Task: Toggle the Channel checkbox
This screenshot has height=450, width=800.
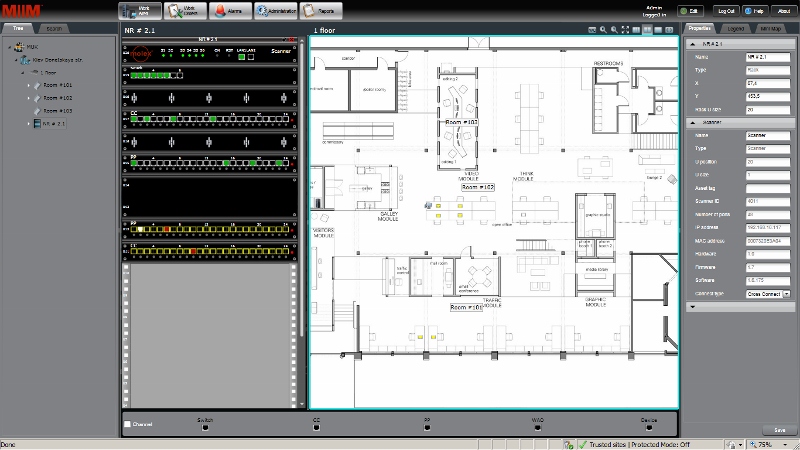Action: coord(128,424)
